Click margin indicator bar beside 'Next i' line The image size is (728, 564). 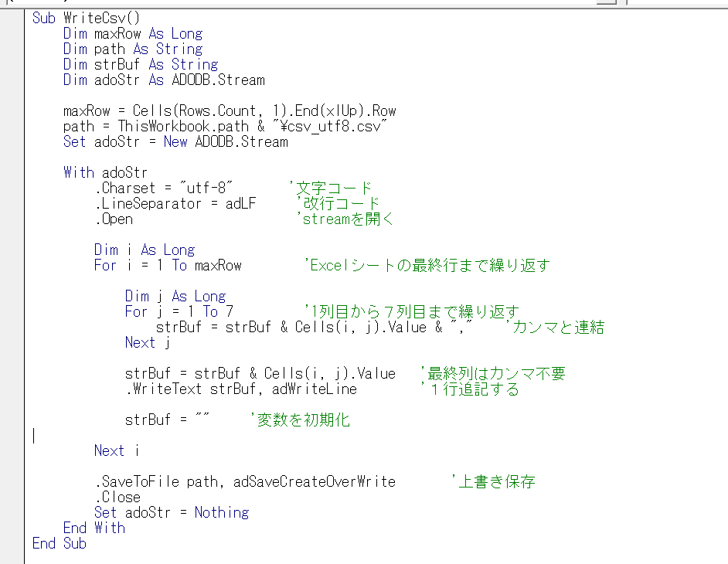tap(12, 450)
